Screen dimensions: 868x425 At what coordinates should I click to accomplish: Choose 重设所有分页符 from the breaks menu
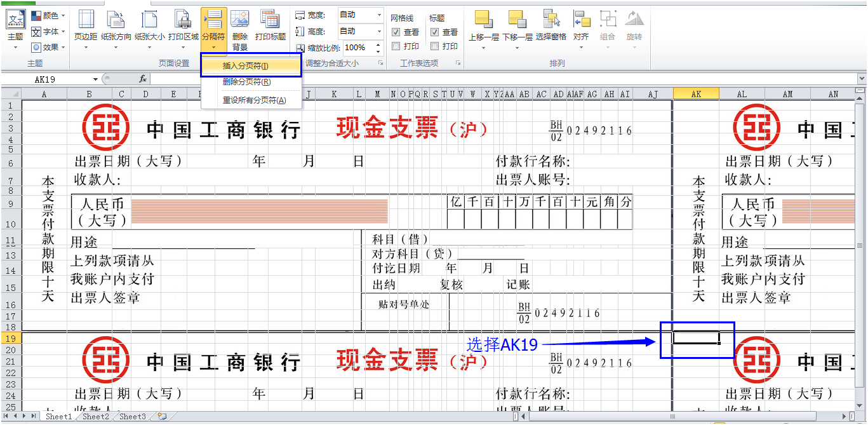click(x=251, y=100)
